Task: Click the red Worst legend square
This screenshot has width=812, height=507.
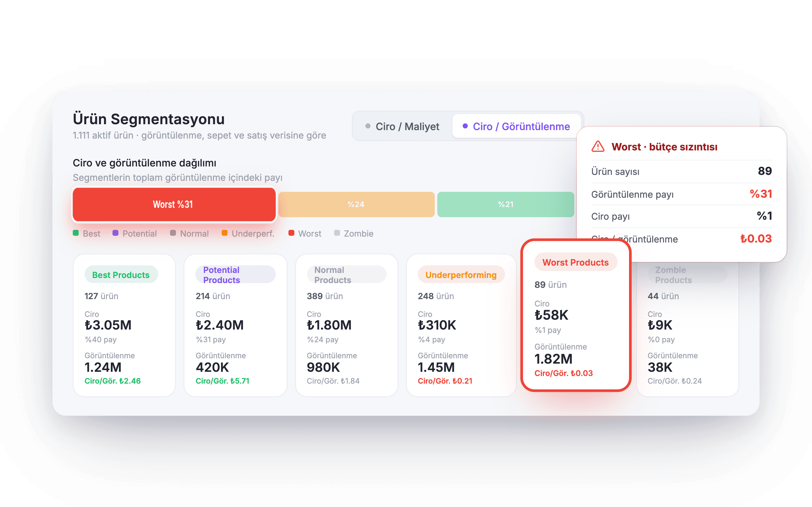Action: [291, 233]
